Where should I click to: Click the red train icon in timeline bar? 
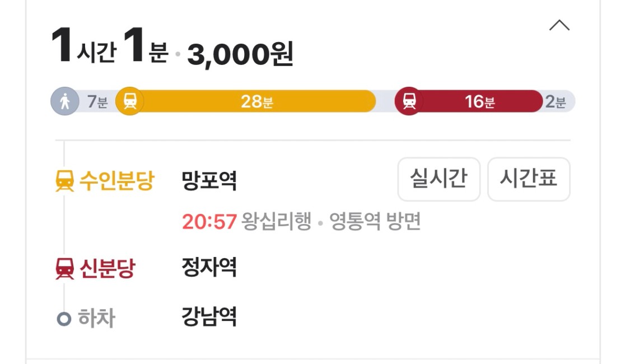(409, 101)
